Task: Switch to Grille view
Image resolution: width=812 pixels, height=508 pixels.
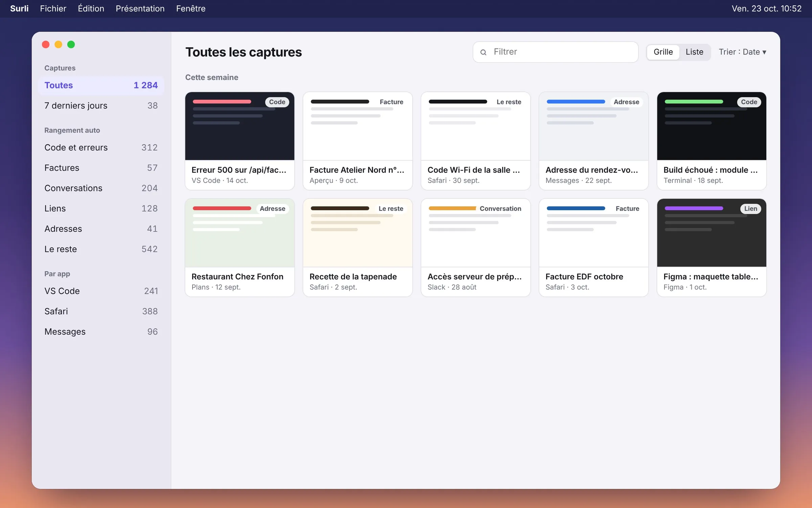Action: 663,52
